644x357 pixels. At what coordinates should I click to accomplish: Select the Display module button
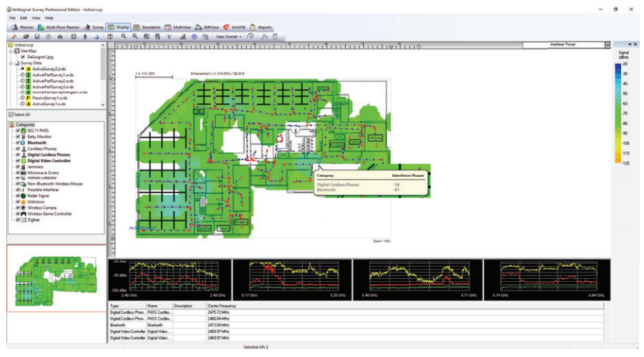tap(118, 27)
